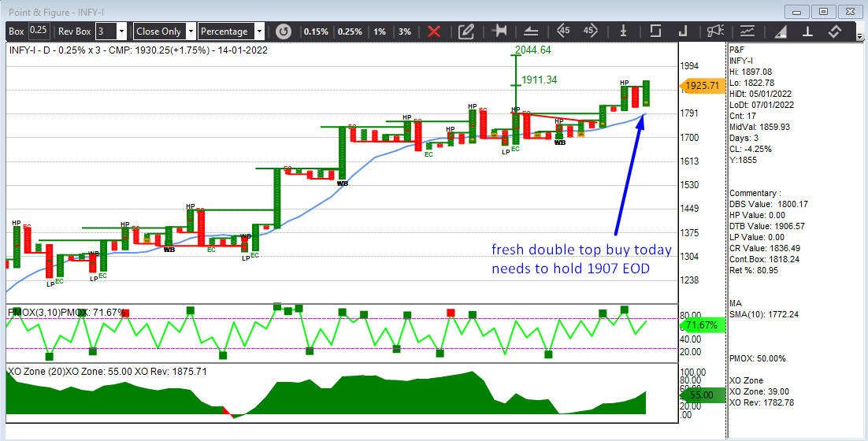Set box size to 3% preset

point(405,31)
